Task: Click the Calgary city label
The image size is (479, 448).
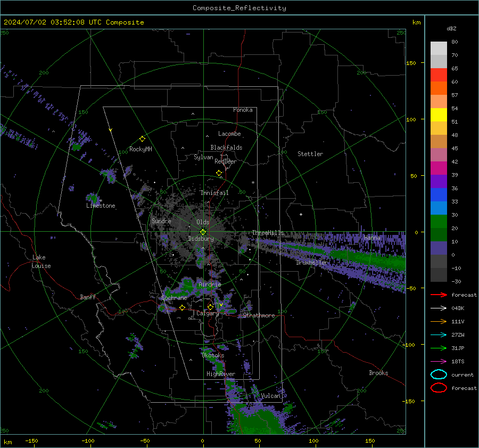Action: [208, 313]
